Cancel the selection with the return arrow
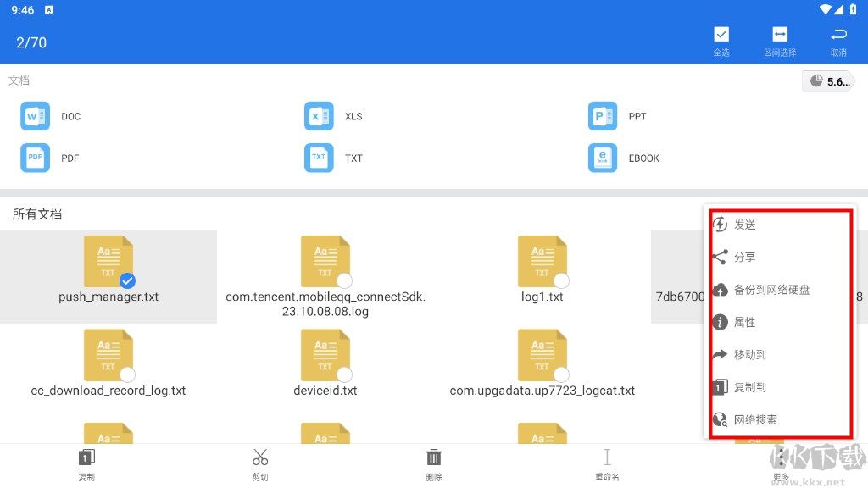 [x=838, y=35]
